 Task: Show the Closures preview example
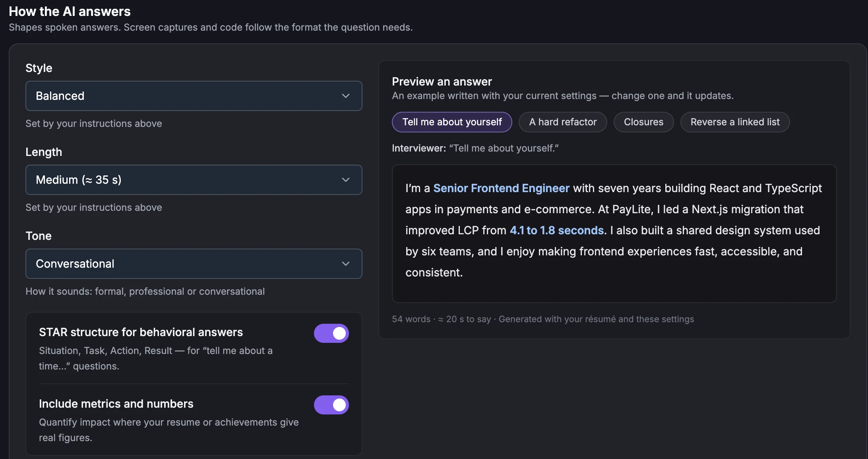[643, 122]
